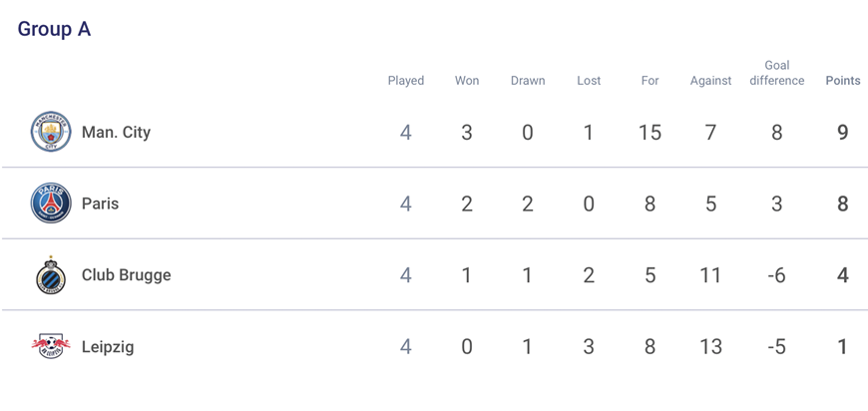Click the Group A heading
This screenshot has height=411, width=868.
54,29
